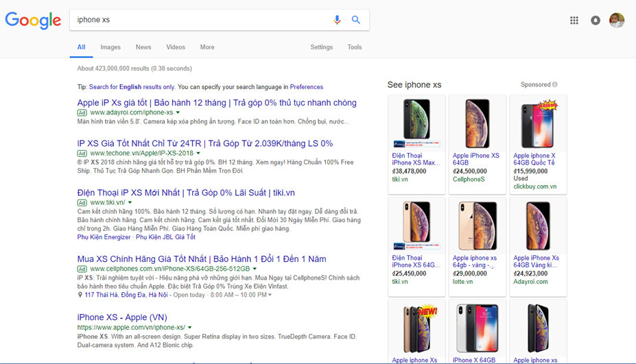636x364 pixels.
Task: Switch to the News tab
Action: pyautogui.click(x=143, y=47)
